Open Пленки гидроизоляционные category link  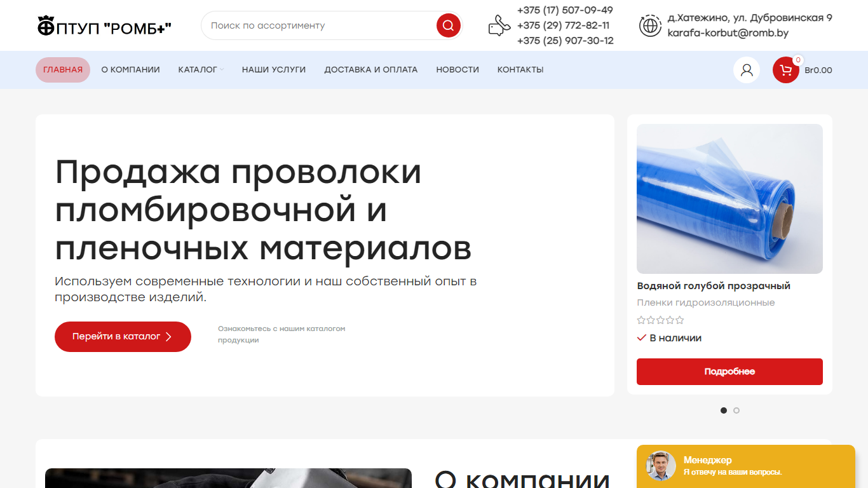(706, 302)
